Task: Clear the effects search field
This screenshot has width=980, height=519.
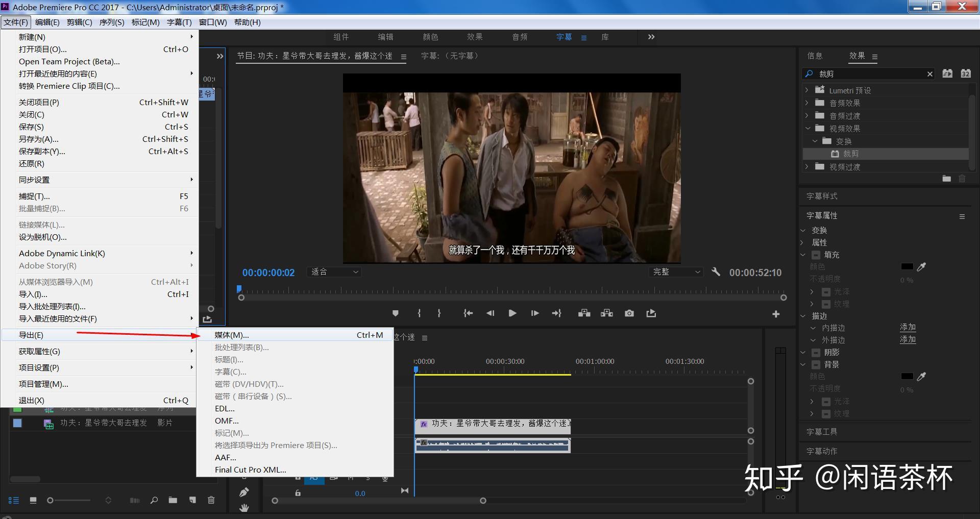Action: click(x=930, y=74)
